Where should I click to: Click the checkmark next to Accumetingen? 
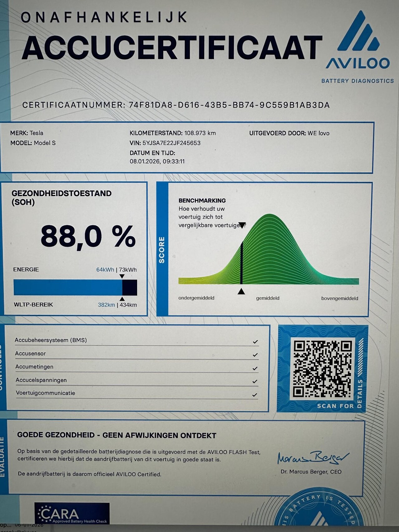(x=255, y=368)
